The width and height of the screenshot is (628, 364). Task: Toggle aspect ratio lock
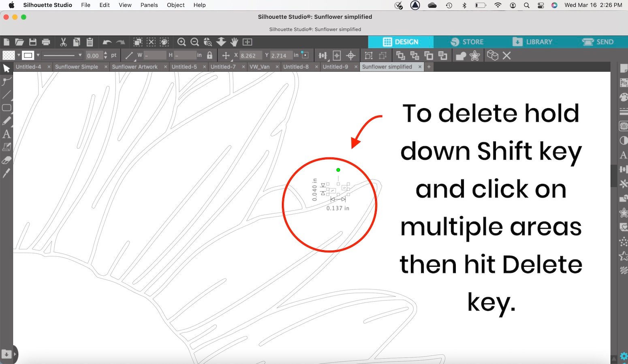point(209,55)
